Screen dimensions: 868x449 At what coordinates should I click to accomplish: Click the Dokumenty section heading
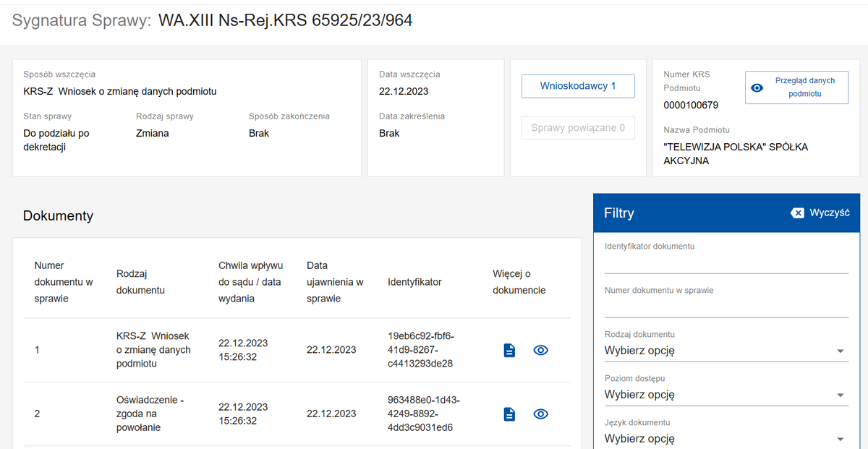[59, 215]
